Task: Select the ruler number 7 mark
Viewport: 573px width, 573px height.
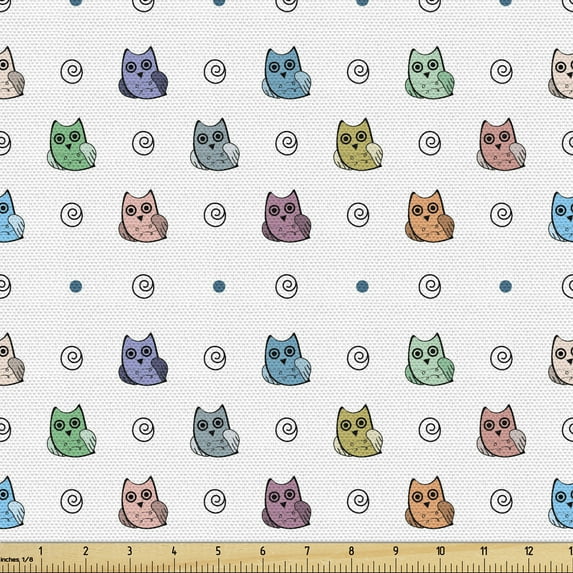Action: (307, 551)
